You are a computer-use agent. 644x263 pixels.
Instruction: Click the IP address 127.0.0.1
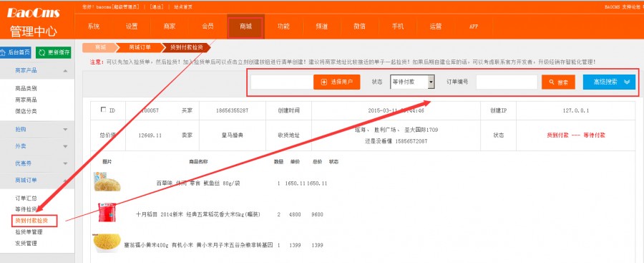[x=576, y=110]
